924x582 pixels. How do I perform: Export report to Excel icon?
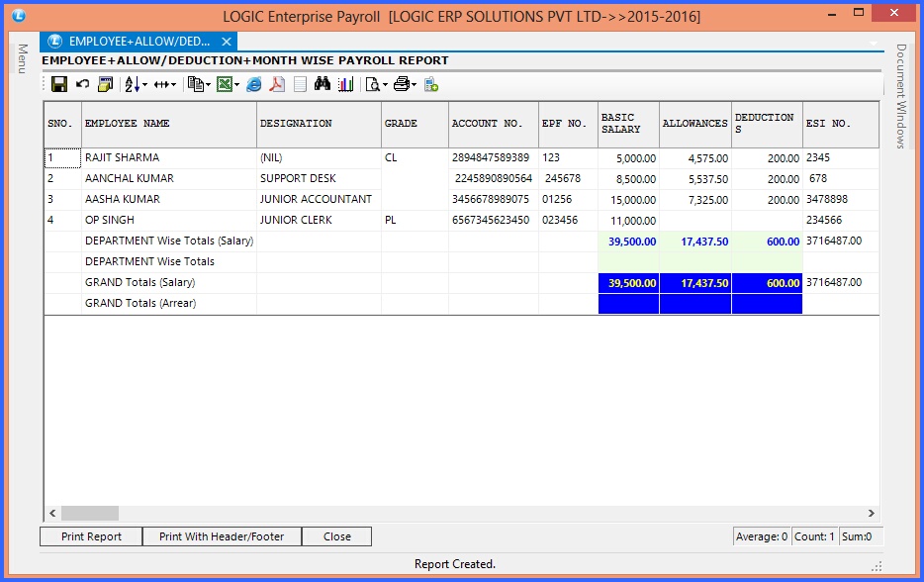pyautogui.click(x=225, y=85)
